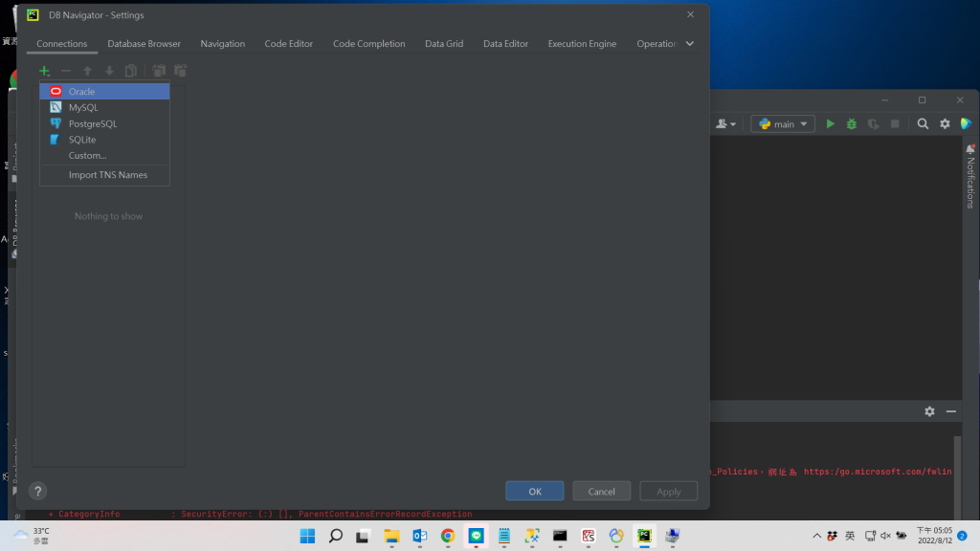This screenshot has height=551, width=980.
Task: Open Outlook from the taskbar
Action: coord(419,536)
